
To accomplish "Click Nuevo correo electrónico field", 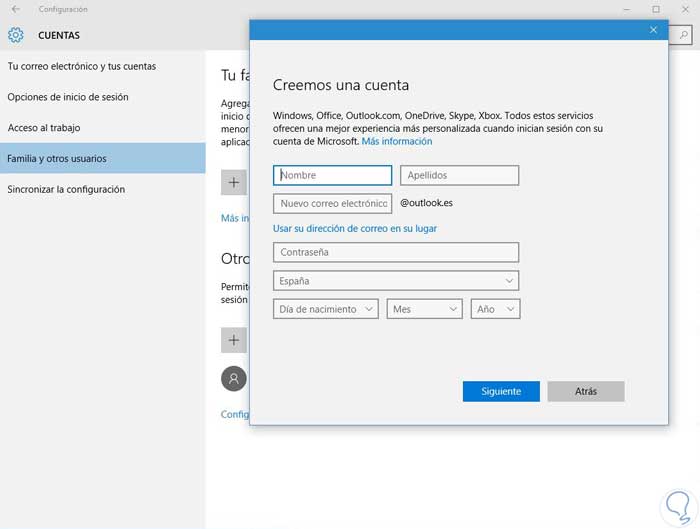I will tap(333, 203).
